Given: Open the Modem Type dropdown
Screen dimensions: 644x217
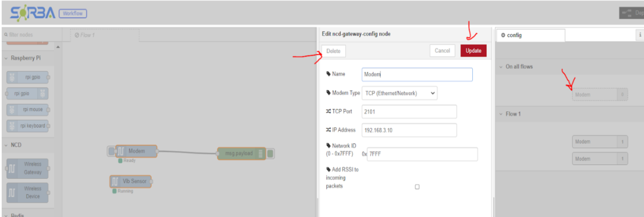Looking at the screenshot, I should pyautogui.click(x=399, y=93).
